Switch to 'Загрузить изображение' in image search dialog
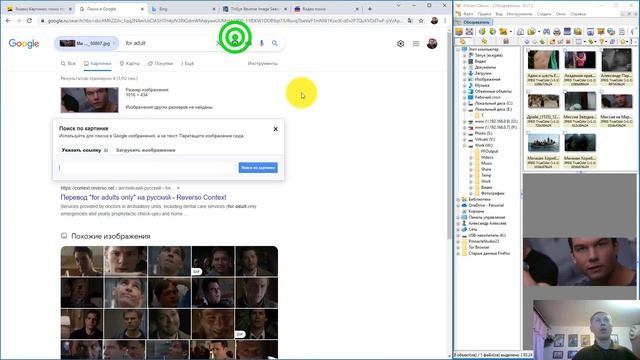The width and height of the screenshot is (640, 360). 146,150
